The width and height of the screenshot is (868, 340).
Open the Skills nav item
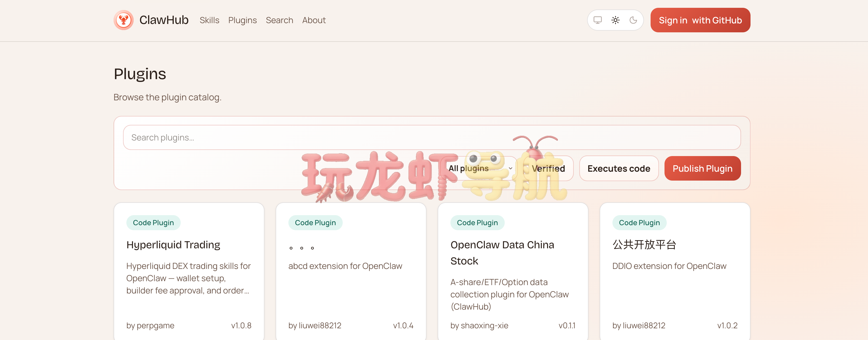(209, 20)
